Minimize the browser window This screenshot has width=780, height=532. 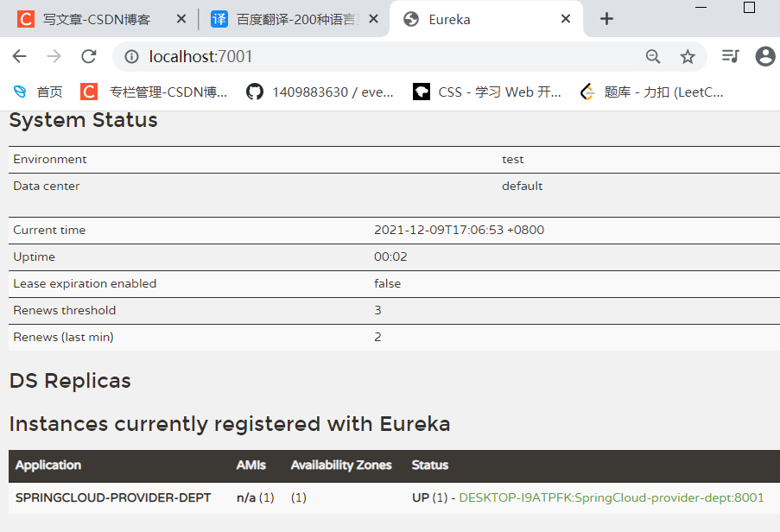pyautogui.click(x=701, y=8)
